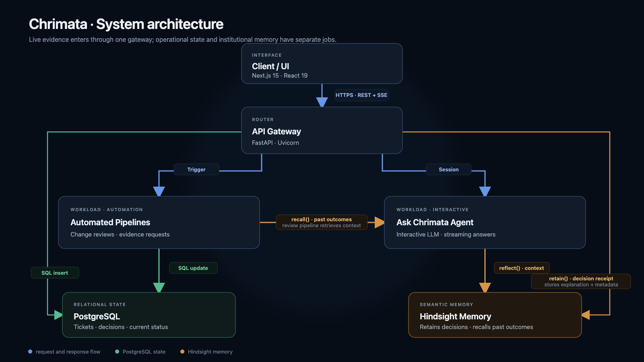The width and height of the screenshot is (644, 362).
Task: Click orange arrowhead above Hindsight Memory
Action: [x=485, y=288]
